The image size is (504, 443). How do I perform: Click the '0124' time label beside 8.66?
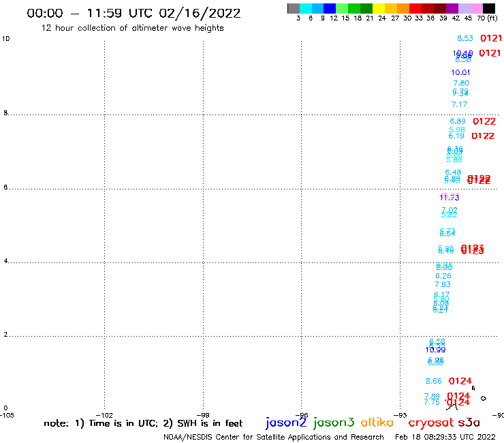(x=460, y=381)
